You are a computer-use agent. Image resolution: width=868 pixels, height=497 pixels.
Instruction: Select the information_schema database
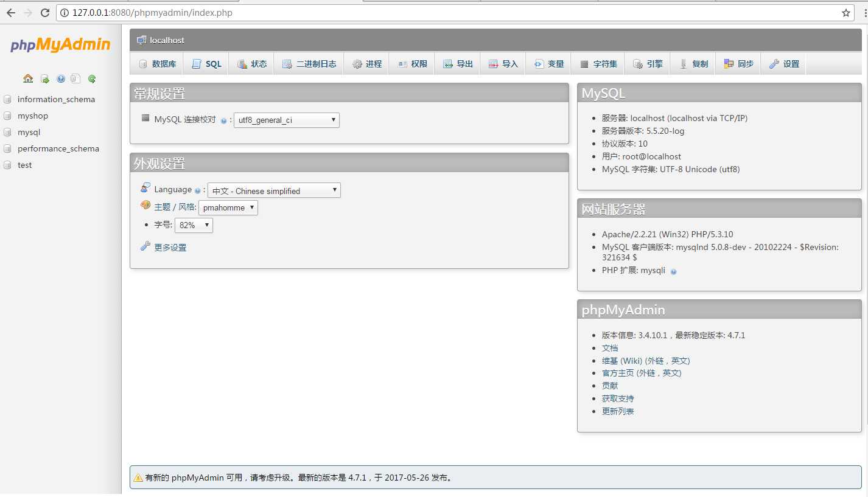pos(56,99)
